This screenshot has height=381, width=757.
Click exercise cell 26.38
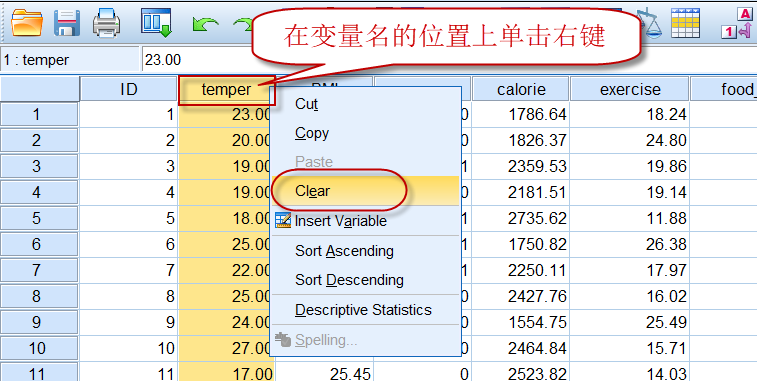click(630, 244)
